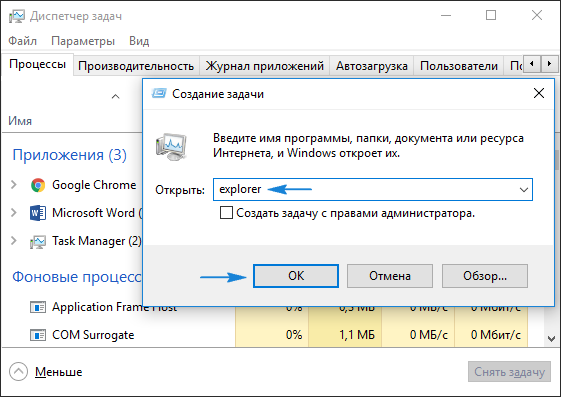Select the Процессы tab
The height and width of the screenshot is (397, 561).
38,64
